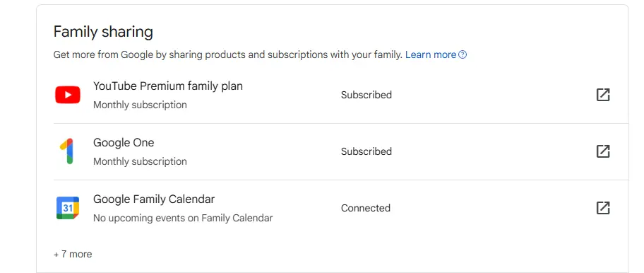Click the Subscribed status for Google One
This screenshot has height=273, width=644.
click(x=366, y=151)
